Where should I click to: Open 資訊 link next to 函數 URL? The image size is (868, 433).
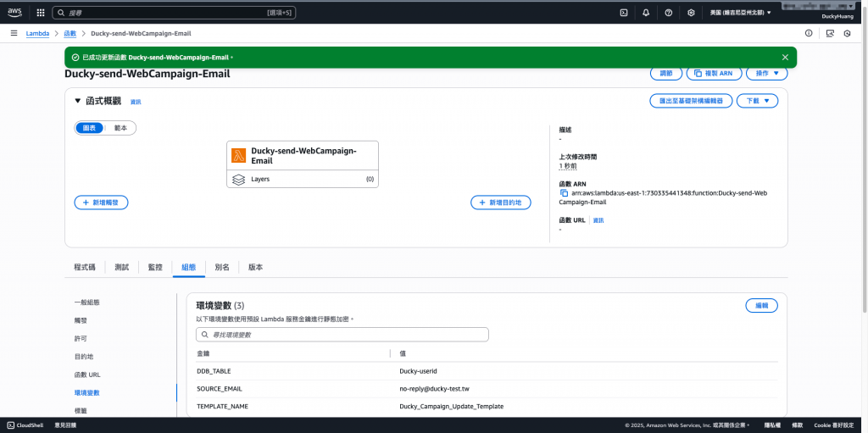point(598,220)
